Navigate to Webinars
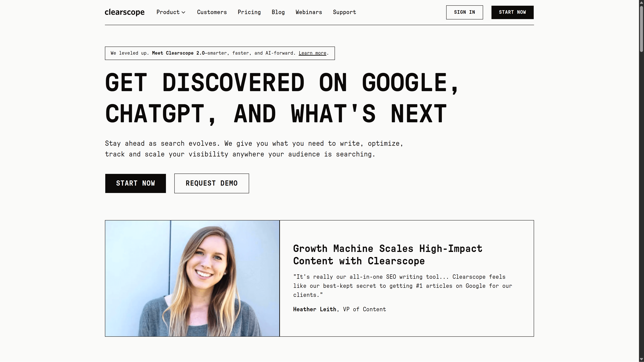Screen dimensions: 644x362 [308, 12]
